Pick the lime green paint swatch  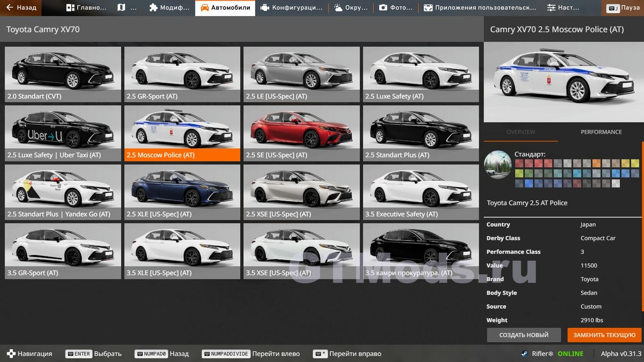[x=519, y=173]
